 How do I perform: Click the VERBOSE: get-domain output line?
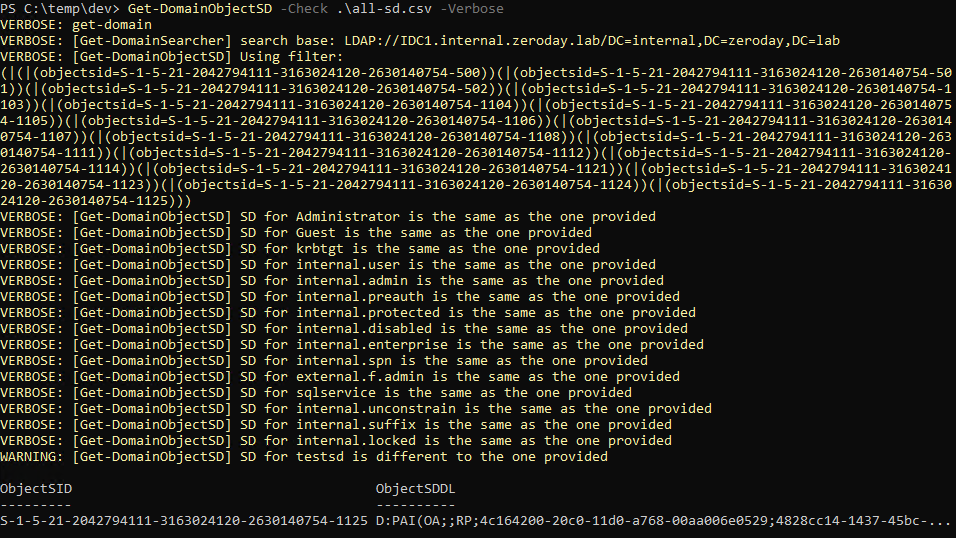tap(76, 25)
